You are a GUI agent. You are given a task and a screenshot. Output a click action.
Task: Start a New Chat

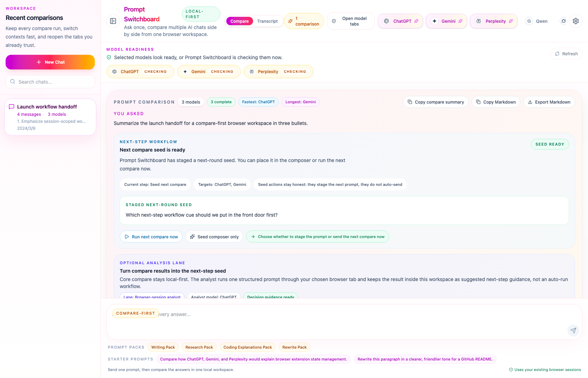pyautogui.click(x=50, y=62)
